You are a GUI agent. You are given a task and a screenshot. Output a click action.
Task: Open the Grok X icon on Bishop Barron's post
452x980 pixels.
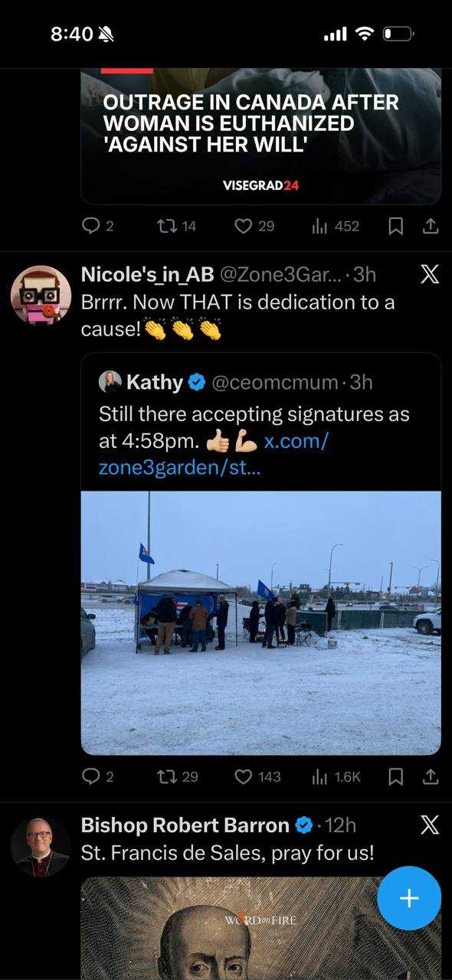pos(430,825)
